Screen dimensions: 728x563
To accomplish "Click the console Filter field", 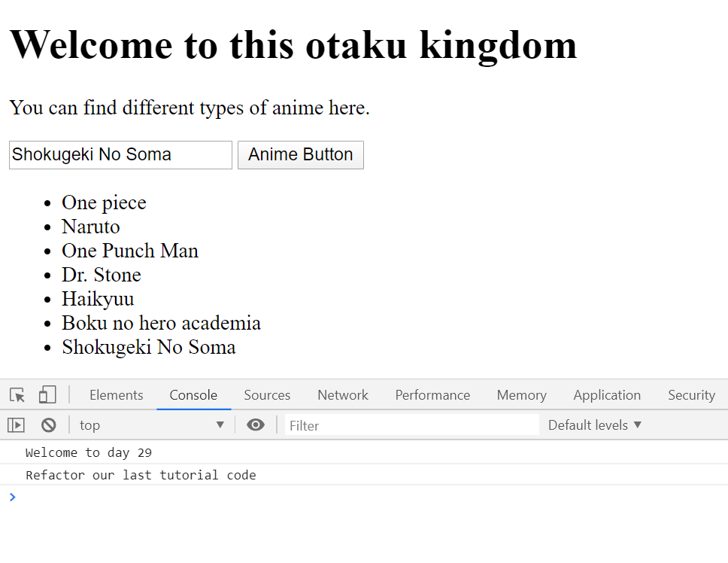I will point(412,425).
